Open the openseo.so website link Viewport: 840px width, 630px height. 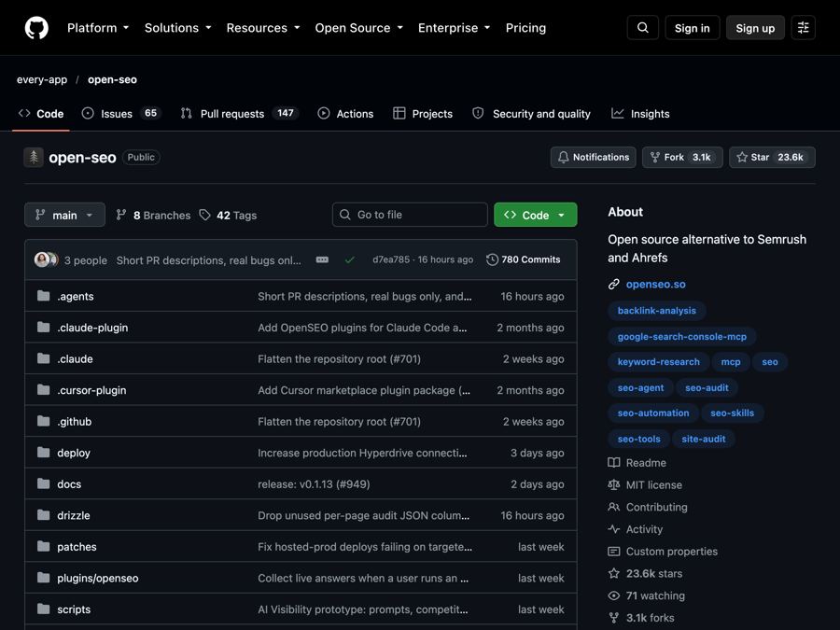656,285
